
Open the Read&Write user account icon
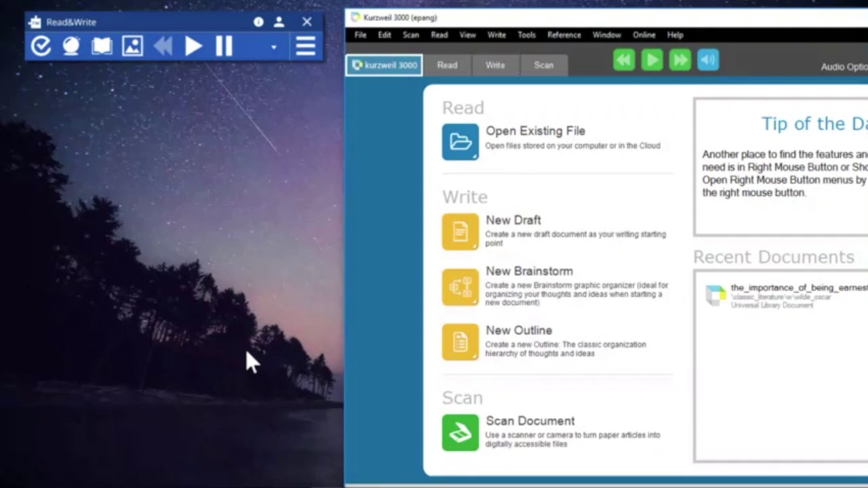coord(279,22)
